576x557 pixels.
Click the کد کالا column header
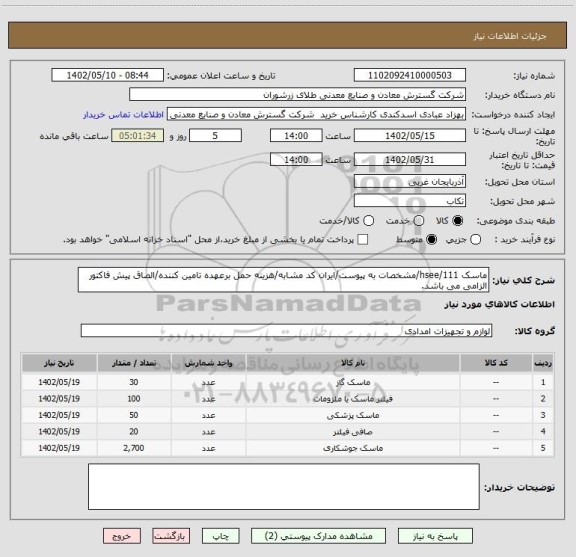tap(496, 363)
